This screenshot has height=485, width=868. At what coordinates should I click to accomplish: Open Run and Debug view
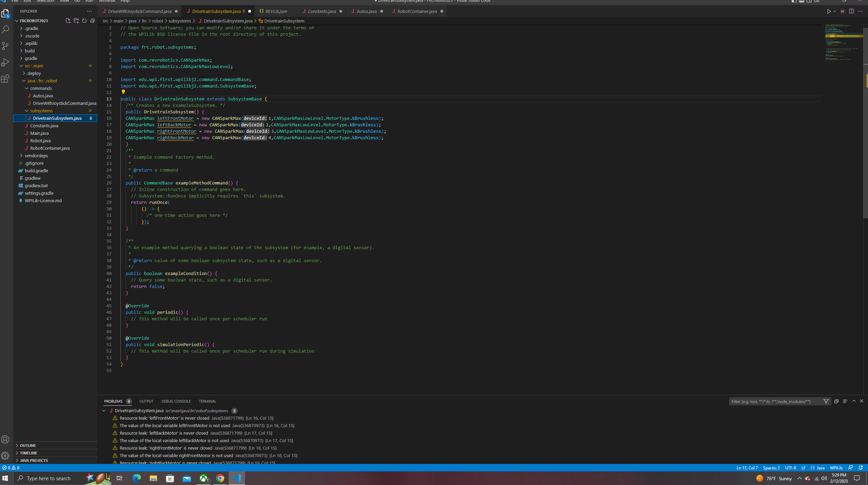click(5, 62)
